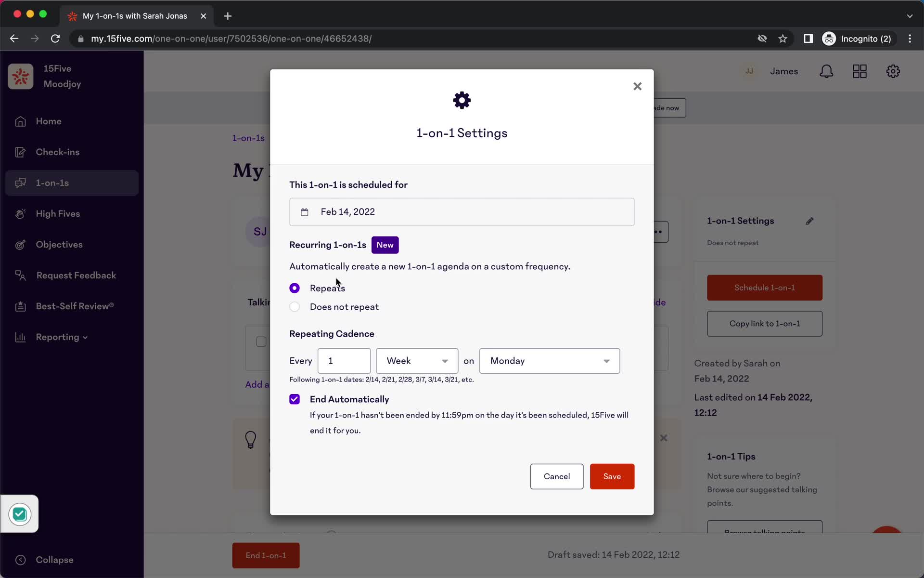Viewport: 924px width, 578px height.
Task: Click the Every interval number field
Action: pyautogui.click(x=344, y=361)
